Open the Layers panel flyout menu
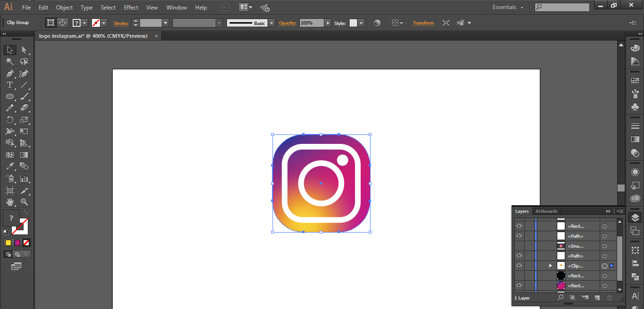Screen dimensions: 644x309 620,211
